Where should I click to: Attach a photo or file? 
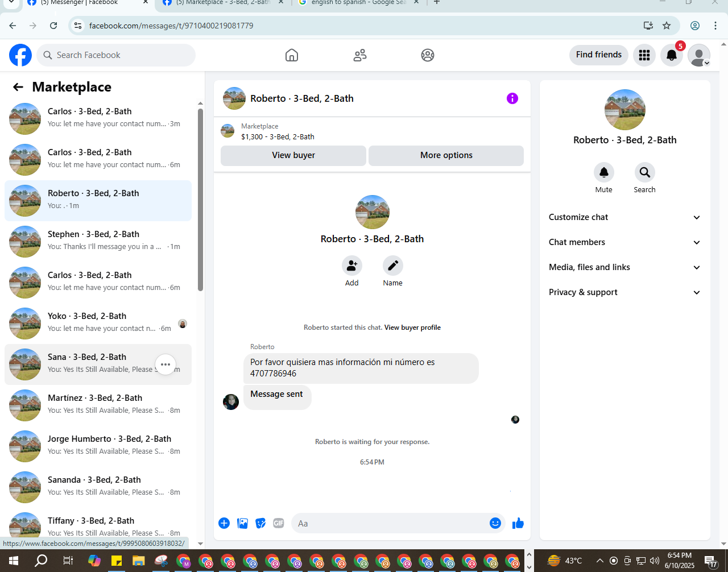(x=242, y=523)
